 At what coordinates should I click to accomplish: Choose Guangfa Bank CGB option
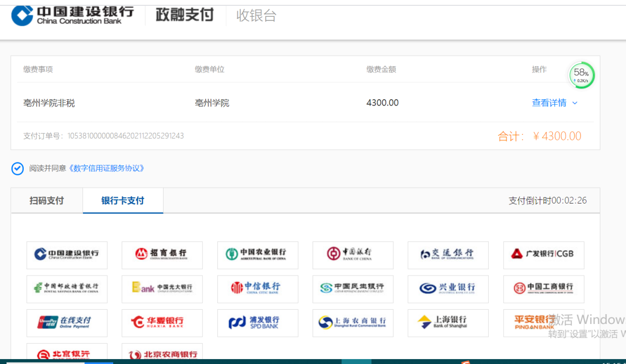[x=543, y=255]
